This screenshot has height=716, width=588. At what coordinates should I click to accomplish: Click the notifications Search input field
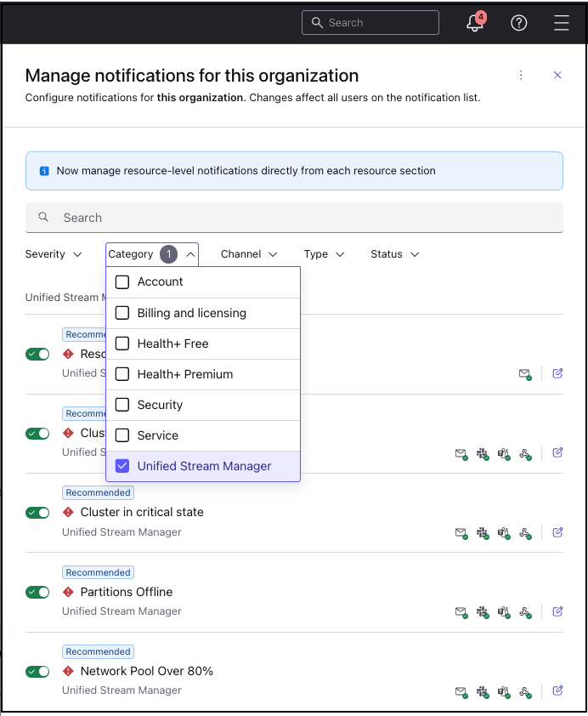coord(294,218)
